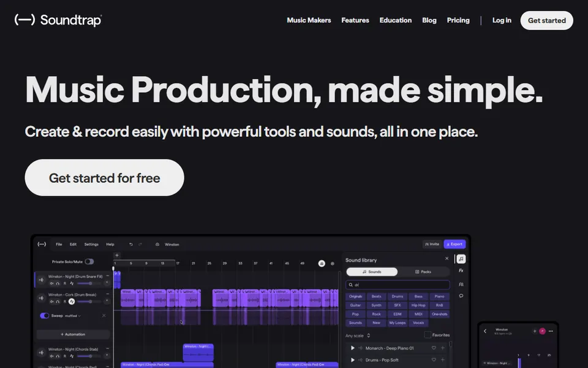This screenshot has height=368, width=588.
Task: Toggle highlighted automation icon on Cork track
Action: pos(72,302)
